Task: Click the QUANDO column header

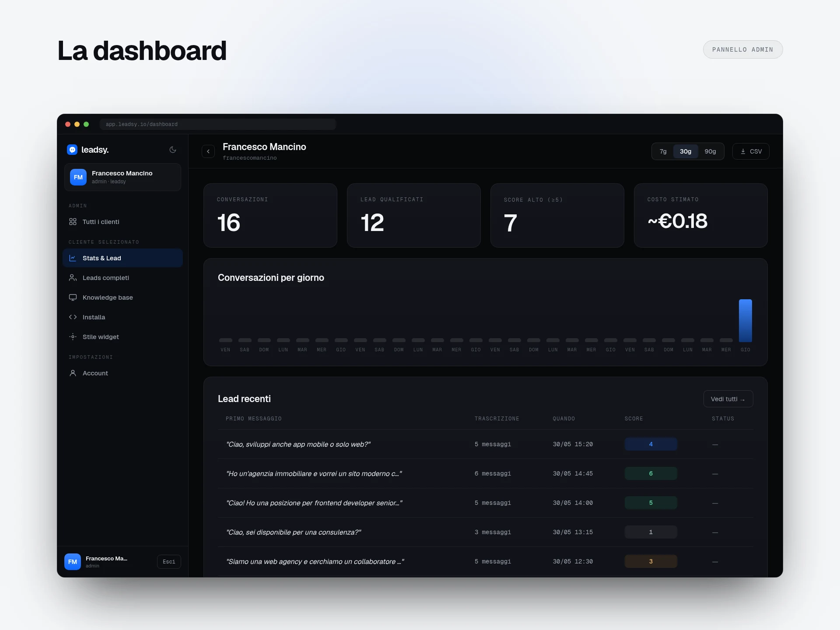Action: (564, 419)
